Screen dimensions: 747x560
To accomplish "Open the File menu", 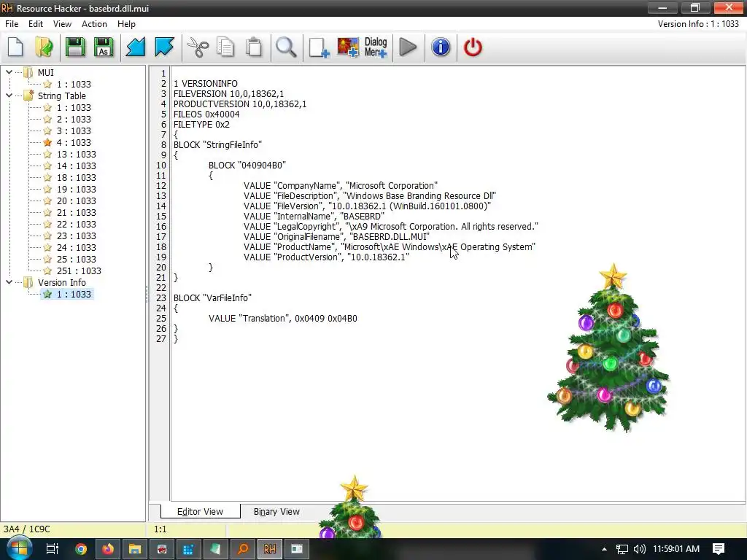I will click(x=12, y=24).
